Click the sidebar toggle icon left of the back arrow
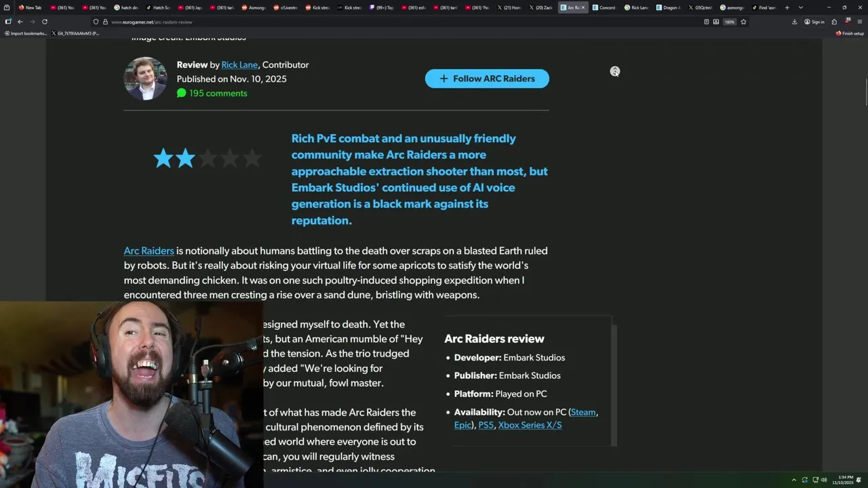Image resolution: width=868 pixels, height=488 pixels. click(x=8, y=22)
